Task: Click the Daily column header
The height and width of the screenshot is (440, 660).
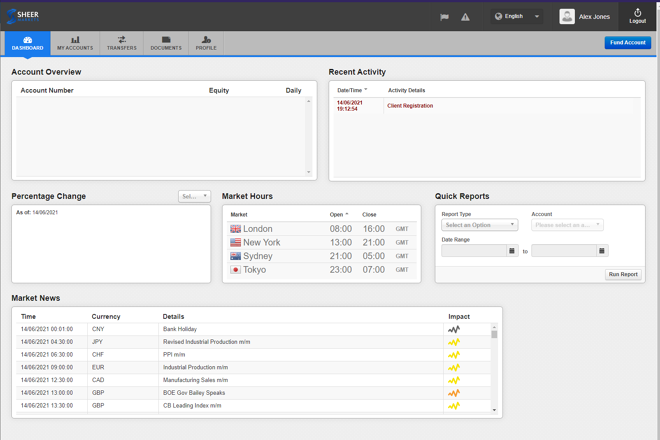Action: [293, 91]
